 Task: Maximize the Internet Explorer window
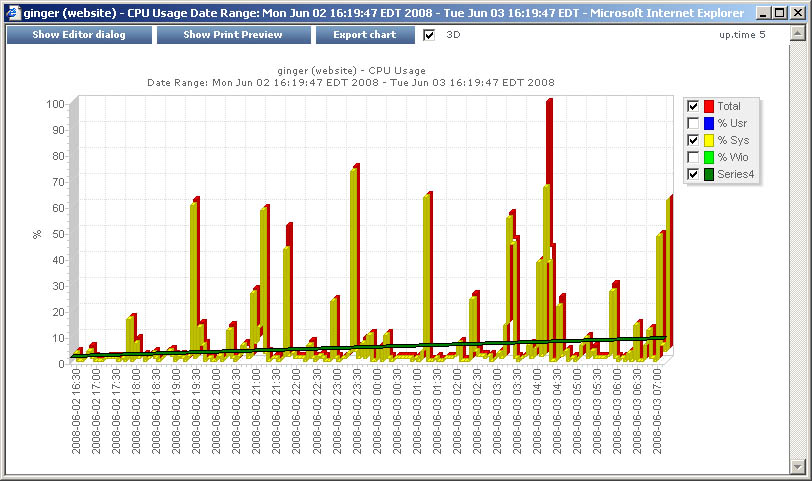[779, 13]
